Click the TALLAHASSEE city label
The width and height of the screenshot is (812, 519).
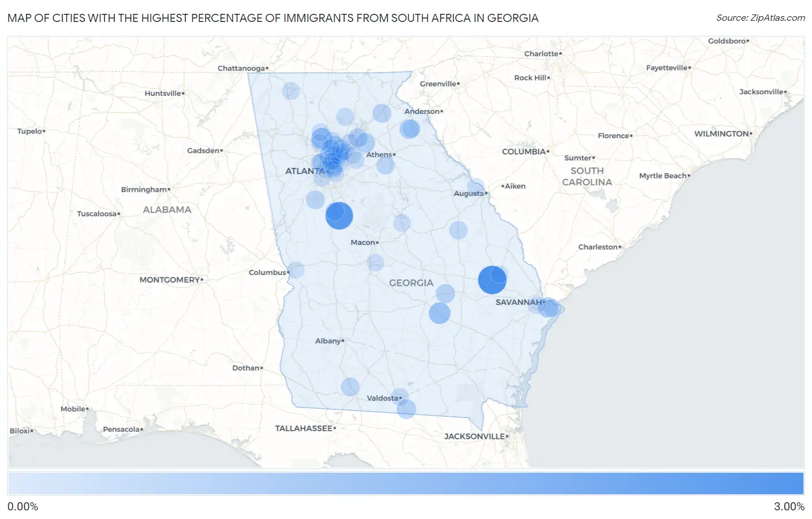[x=304, y=428]
